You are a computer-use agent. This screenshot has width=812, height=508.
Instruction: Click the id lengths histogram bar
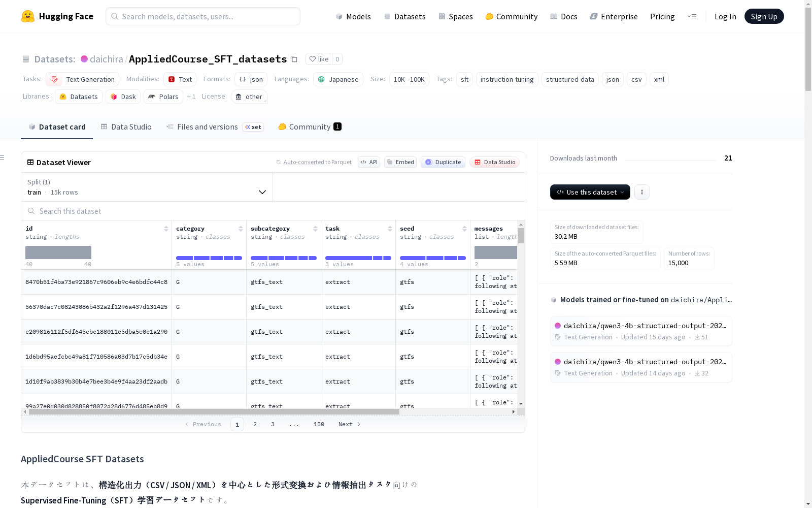coord(58,252)
